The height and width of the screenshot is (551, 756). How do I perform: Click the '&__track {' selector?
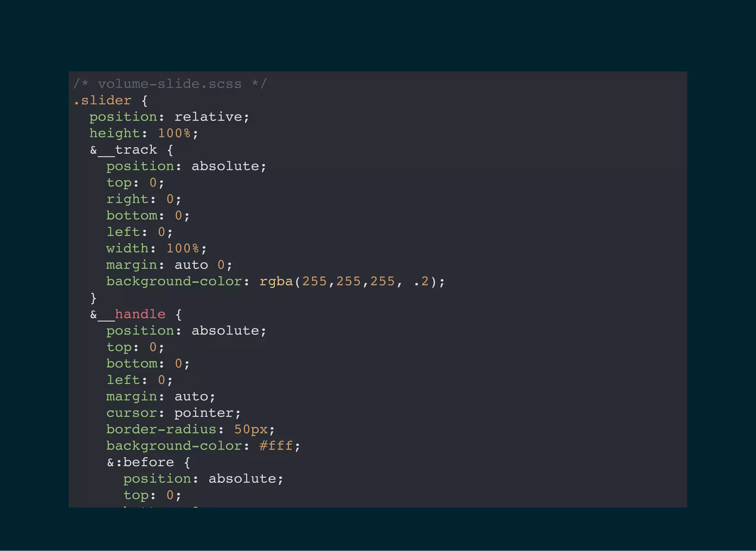131,150
